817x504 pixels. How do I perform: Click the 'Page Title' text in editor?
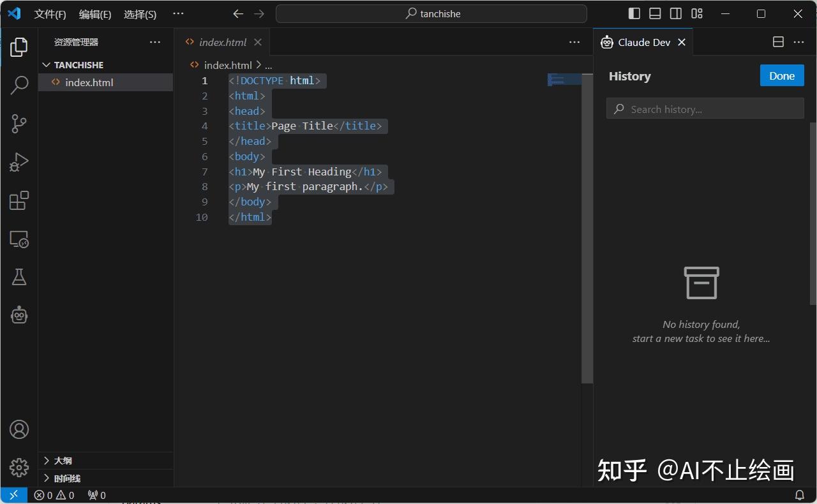(x=303, y=126)
